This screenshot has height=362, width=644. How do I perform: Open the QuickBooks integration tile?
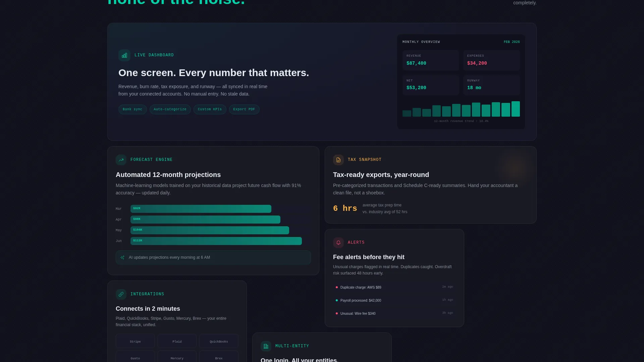pos(219,341)
